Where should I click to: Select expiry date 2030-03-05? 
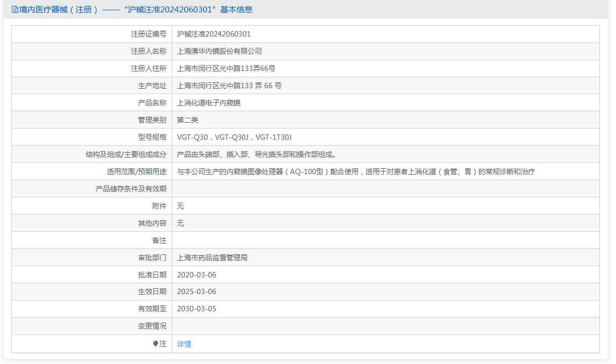pos(196,309)
